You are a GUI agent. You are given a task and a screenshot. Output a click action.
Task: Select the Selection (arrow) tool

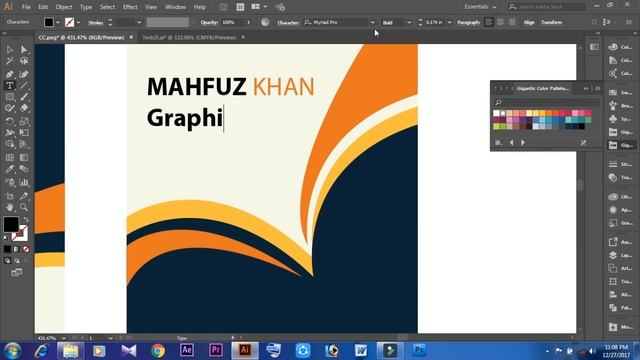tap(9, 49)
